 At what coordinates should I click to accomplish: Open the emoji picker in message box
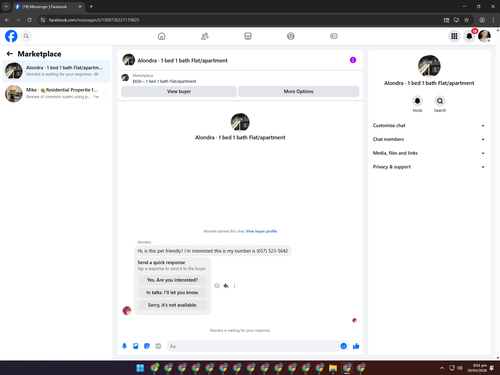click(343, 346)
